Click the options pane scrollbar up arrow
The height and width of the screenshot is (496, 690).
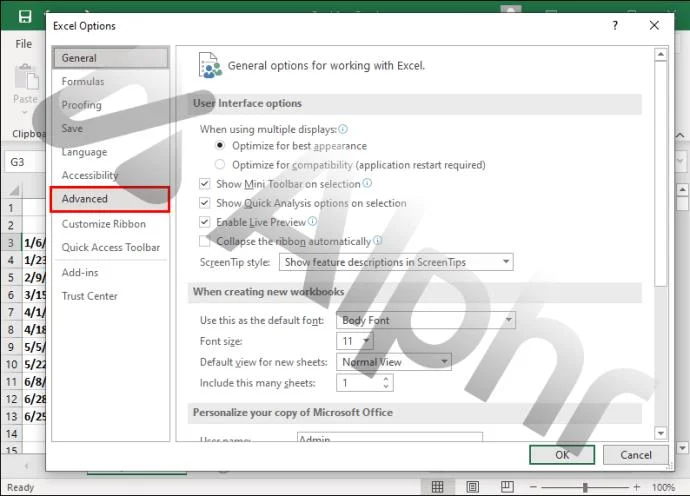(x=661, y=55)
